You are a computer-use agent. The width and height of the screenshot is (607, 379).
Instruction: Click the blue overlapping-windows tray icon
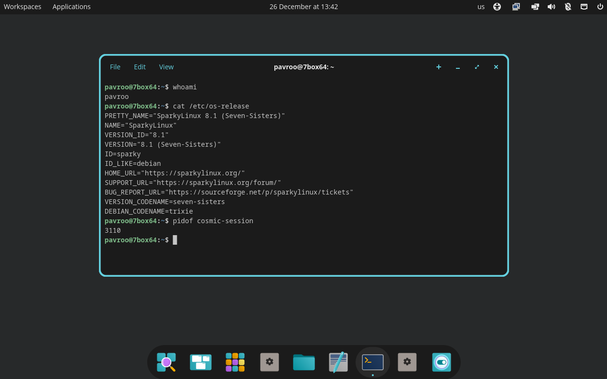[x=516, y=7]
